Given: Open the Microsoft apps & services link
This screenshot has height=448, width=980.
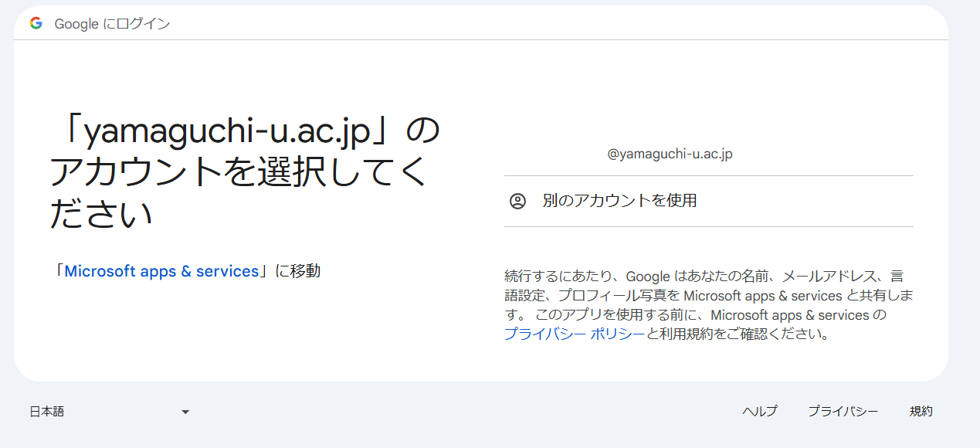Looking at the screenshot, I should 161,271.
